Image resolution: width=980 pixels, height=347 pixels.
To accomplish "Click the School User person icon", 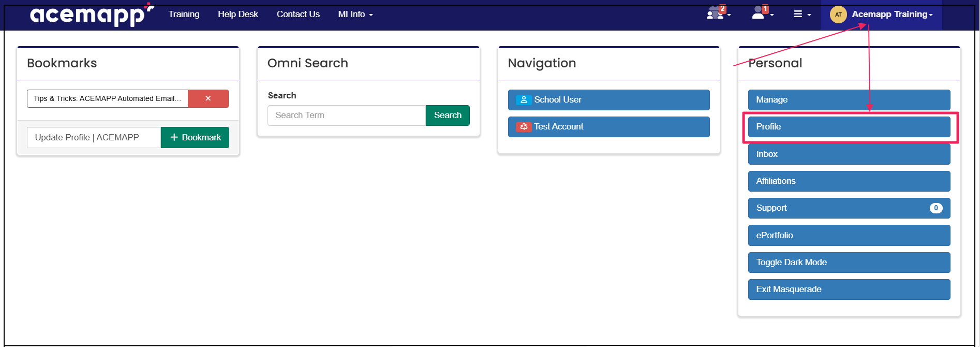I will pos(524,100).
